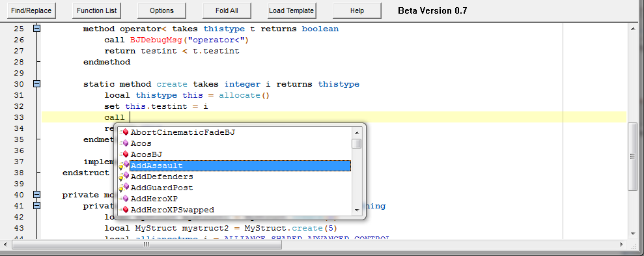644x256 pixels.
Task: Open the Options window
Action: click(161, 10)
